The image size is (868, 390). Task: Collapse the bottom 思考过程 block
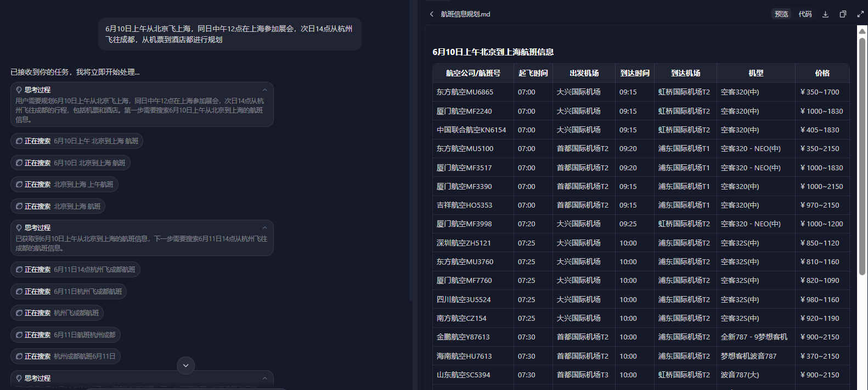[x=264, y=378]
